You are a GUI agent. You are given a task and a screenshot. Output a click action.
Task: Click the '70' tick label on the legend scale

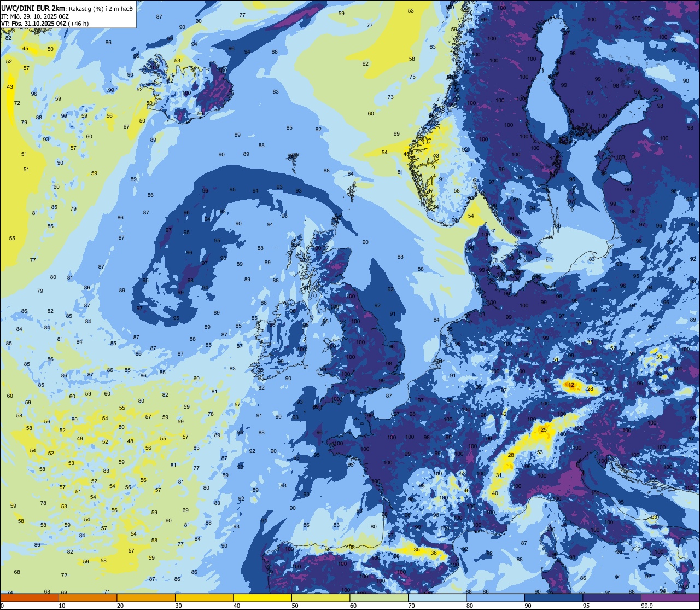[x=411, y=605]
